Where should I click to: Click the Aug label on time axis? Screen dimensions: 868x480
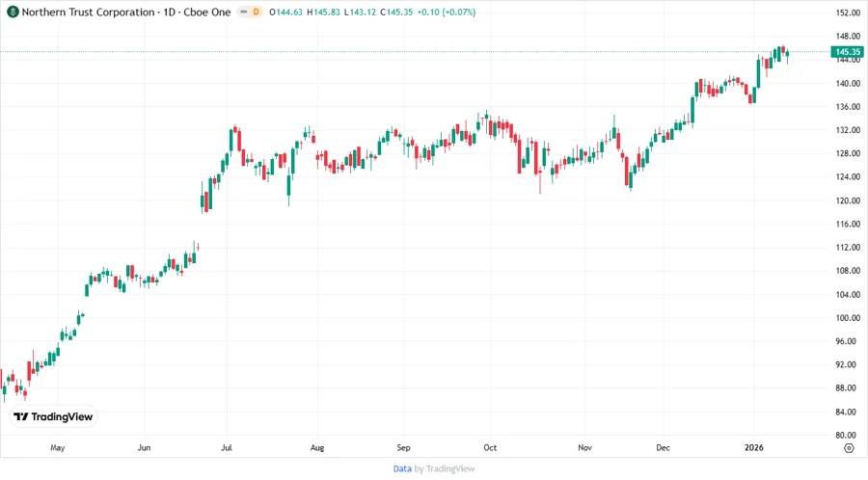pos(317,447)
